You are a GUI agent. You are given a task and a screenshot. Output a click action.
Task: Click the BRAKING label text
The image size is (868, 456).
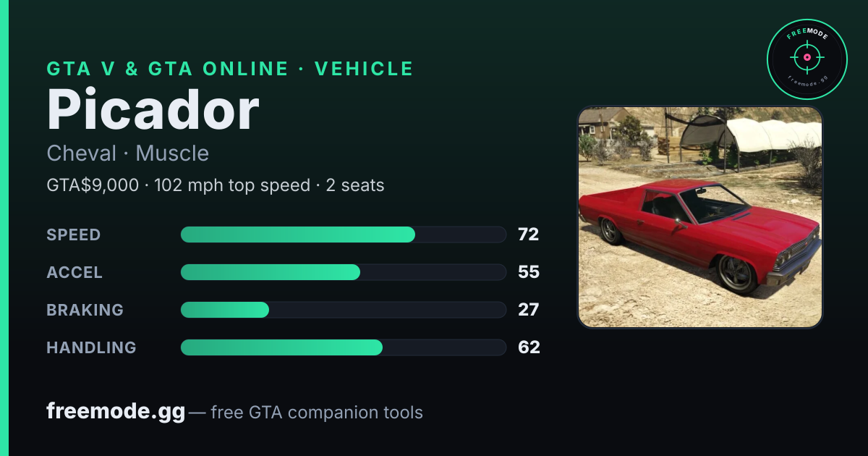pyautogui.click(x=85, y=310)
